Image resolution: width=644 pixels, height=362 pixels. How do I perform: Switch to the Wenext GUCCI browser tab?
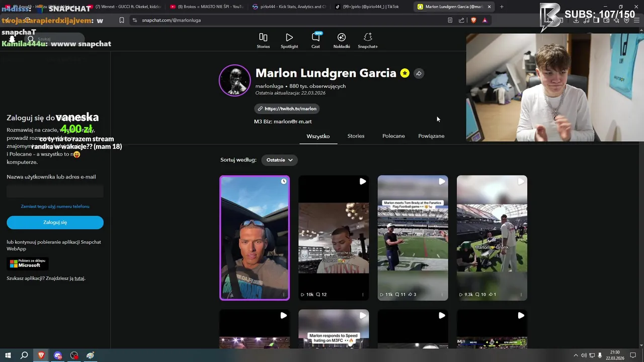click(126, 7)
